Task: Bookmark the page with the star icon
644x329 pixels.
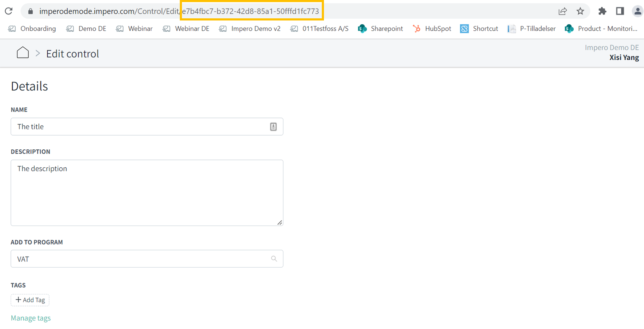Action: click(580, 11)
